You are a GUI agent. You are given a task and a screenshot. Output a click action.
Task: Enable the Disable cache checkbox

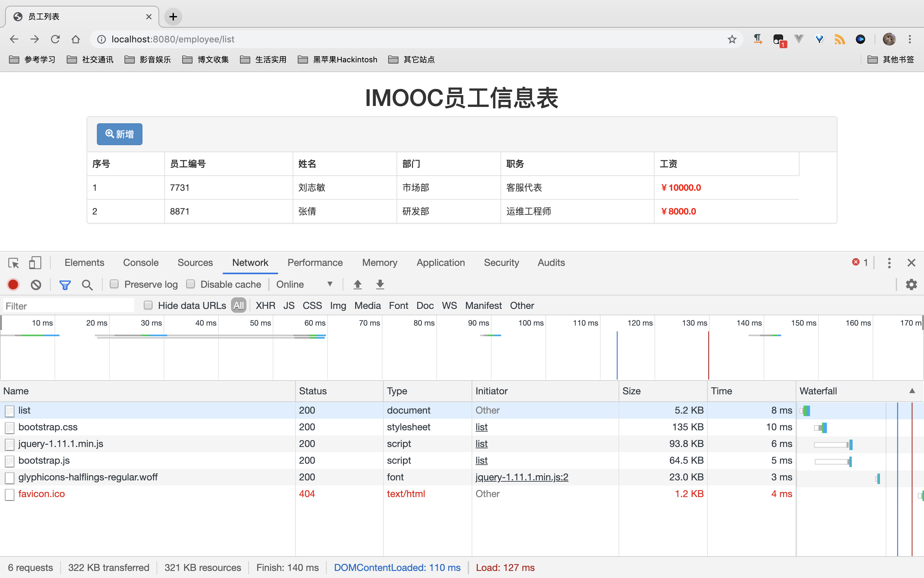coord(191,284)
